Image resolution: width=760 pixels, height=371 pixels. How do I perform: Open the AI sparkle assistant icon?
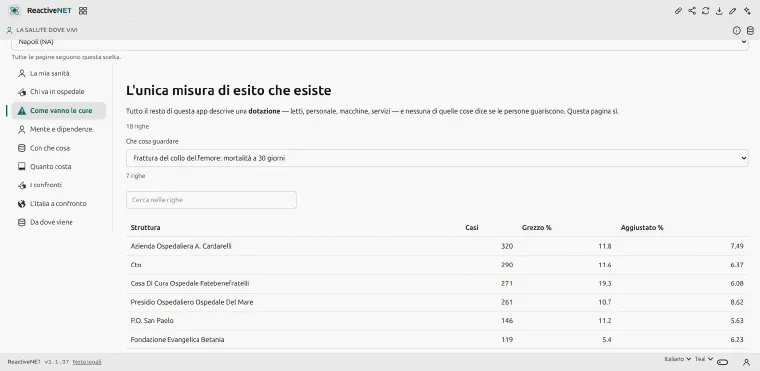pos(747,11)
